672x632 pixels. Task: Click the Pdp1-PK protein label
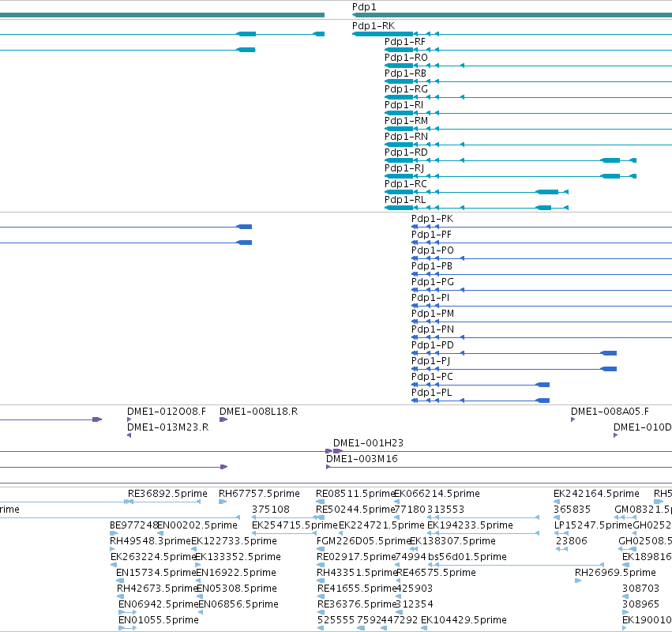(x=432, y=219)
